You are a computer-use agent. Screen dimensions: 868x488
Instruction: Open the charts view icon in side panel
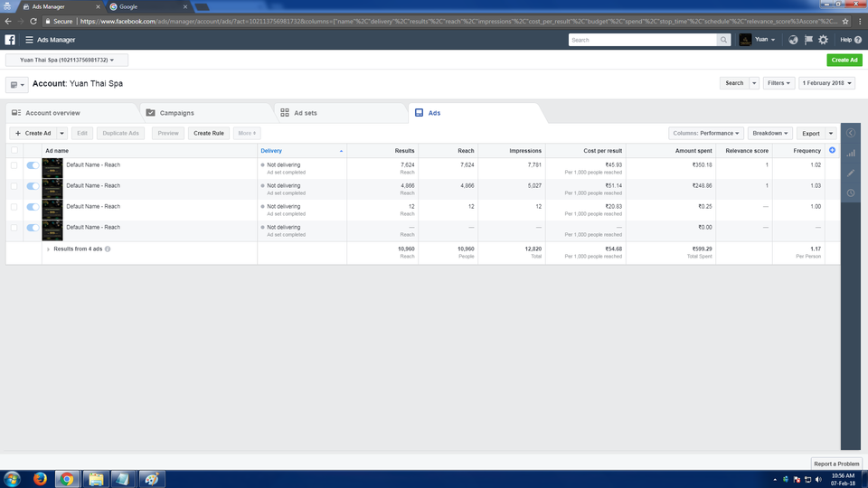pyautogui.click(x=851, y=153)
